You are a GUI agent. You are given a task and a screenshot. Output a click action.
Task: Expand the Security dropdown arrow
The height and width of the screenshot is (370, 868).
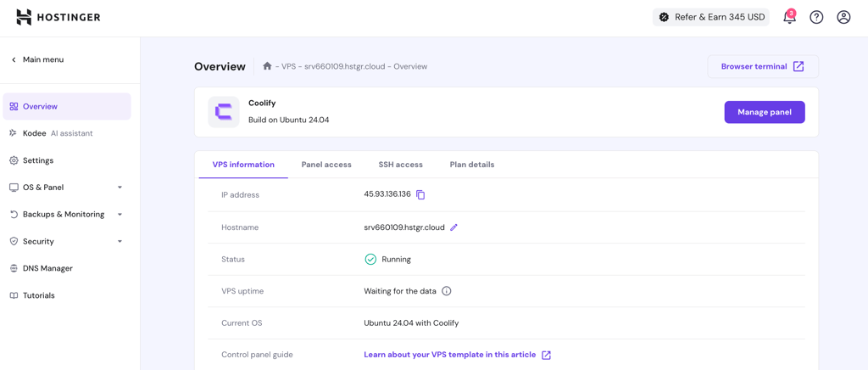point(120,242)
